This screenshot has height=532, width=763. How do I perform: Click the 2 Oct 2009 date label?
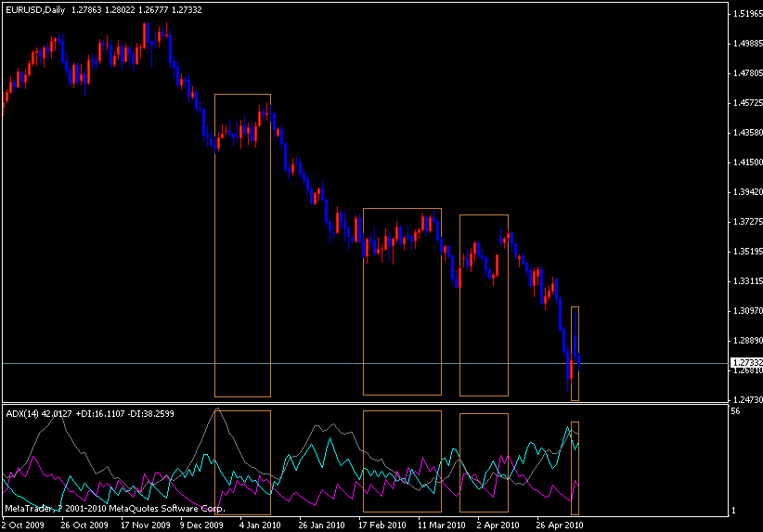pyautogui.click(x=23, y=526)
